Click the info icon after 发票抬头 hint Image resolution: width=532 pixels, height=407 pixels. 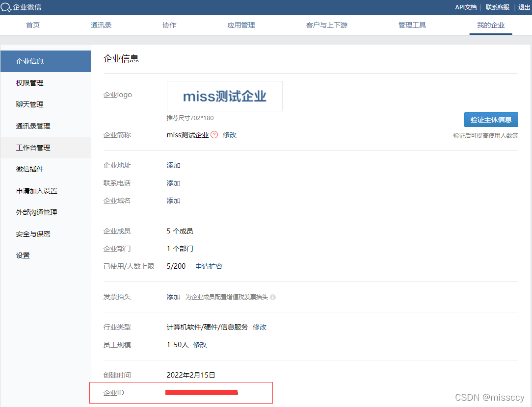273,297
